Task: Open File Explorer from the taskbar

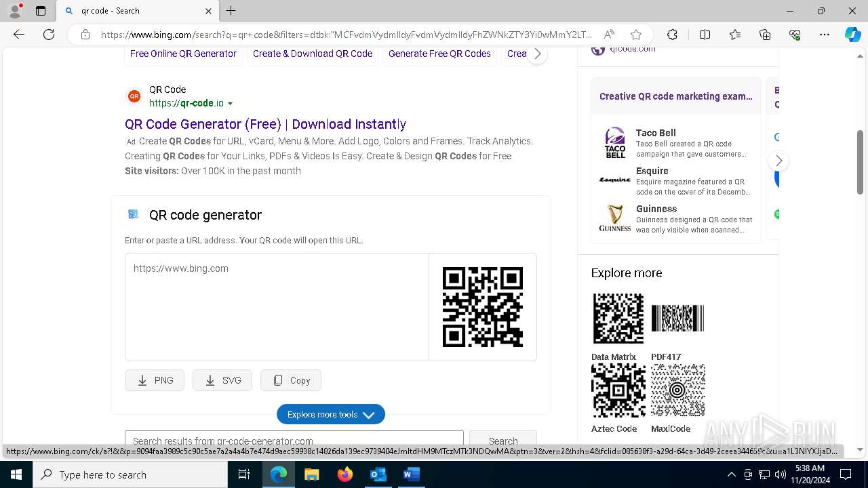Action: coord(312,474)
